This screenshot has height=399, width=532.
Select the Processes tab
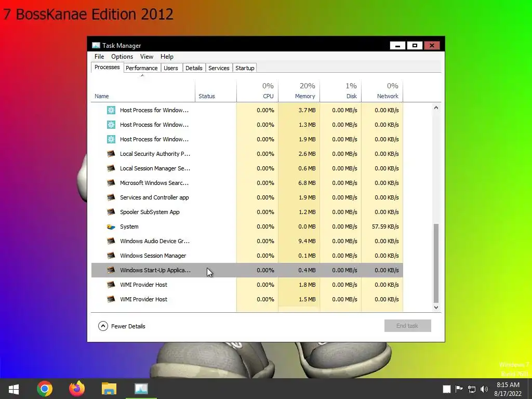click(107, 67)
